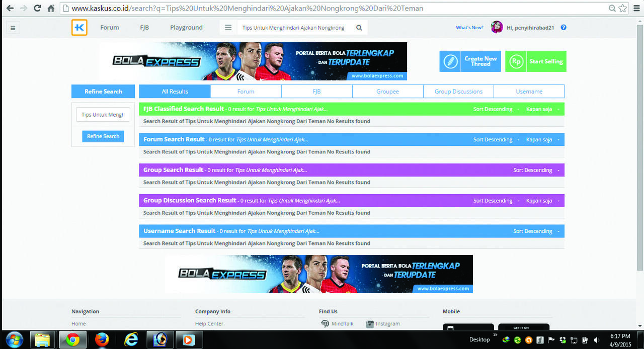This screenshot has width=644, height=349.
Task: Switch to the Groupee results tab
Action: click(x=387, y=92)
